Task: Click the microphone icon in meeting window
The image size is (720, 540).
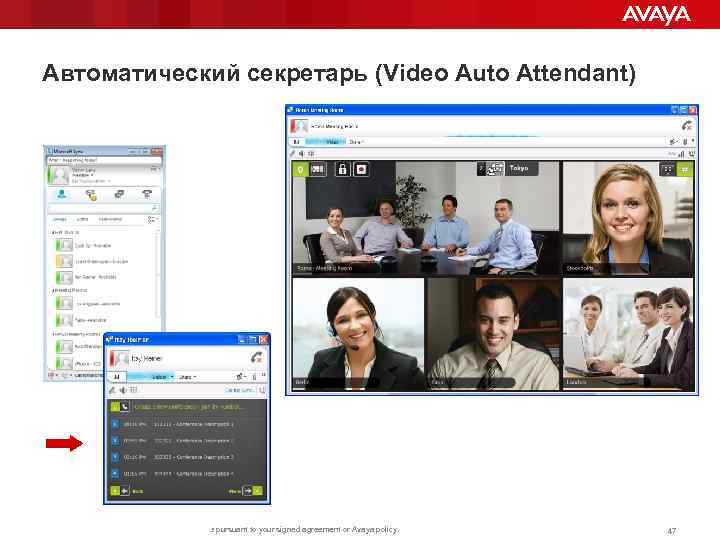Action: tap(685, 142)
